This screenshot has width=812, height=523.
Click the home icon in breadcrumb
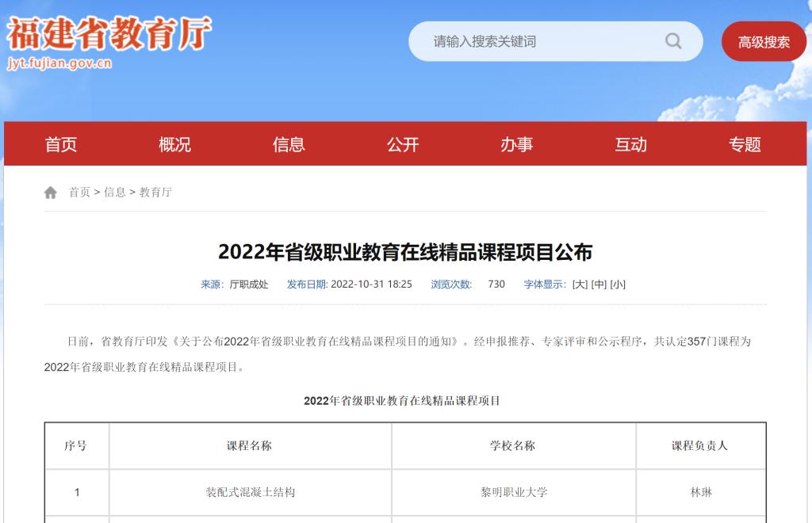[51, 193]
